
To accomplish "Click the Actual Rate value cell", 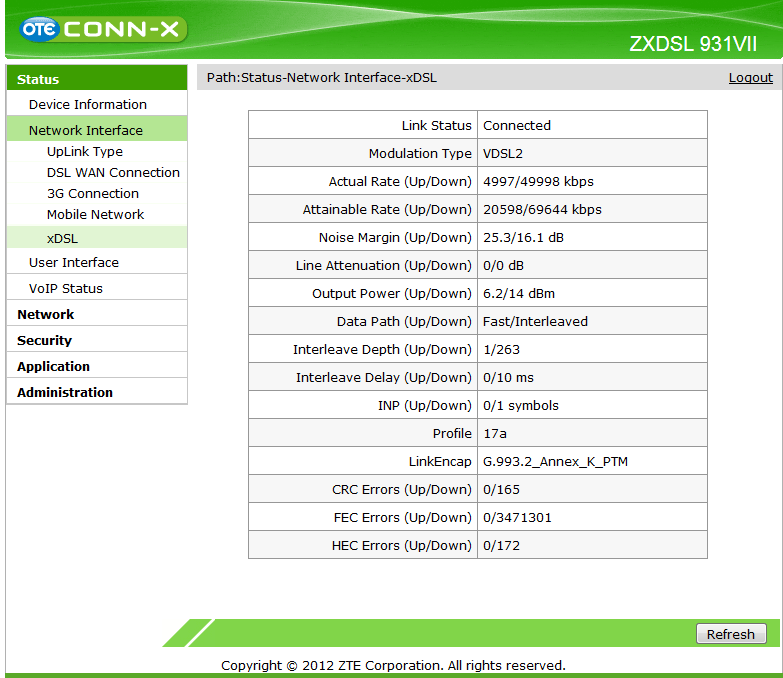I will 538,181.
